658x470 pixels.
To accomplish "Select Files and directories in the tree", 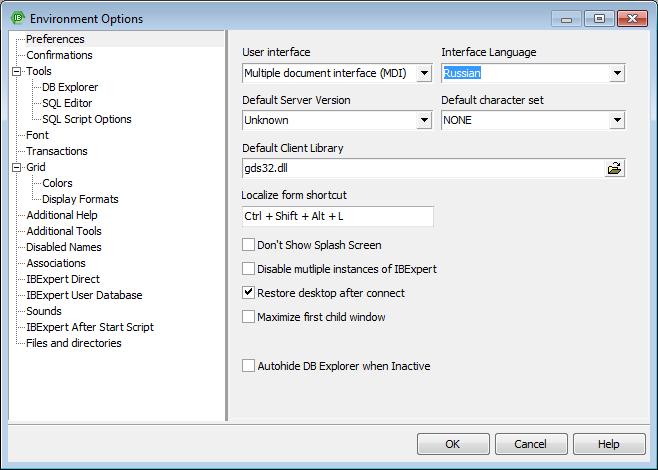I will (73, 342).
